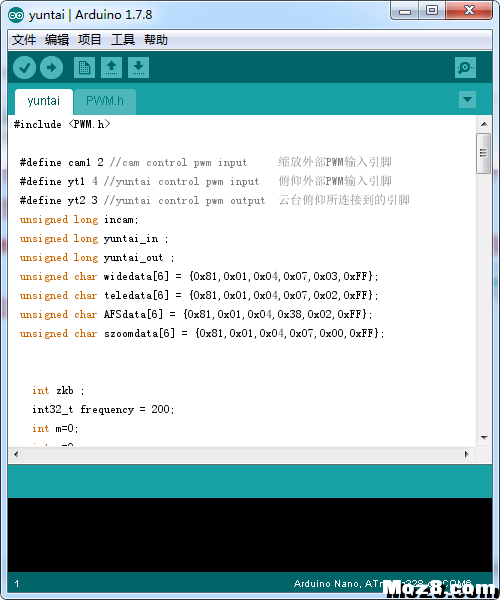Click the widedata[6] array line

[x=199, y=276]
